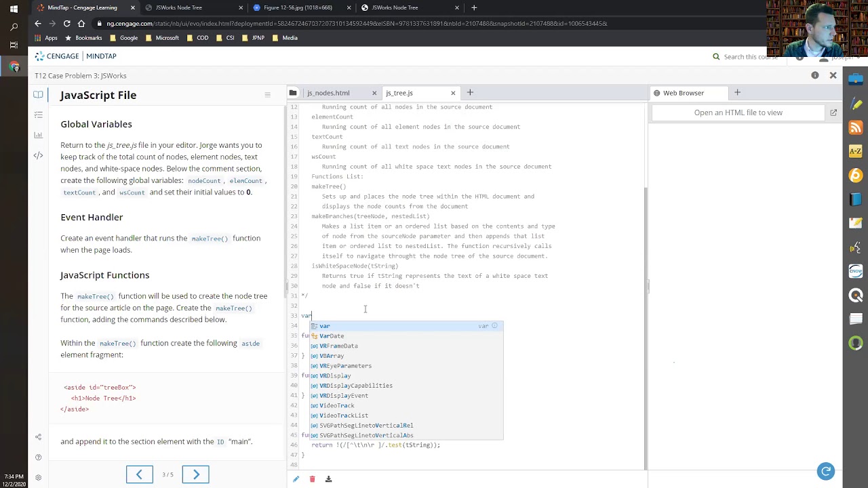Open the orange circular b app
The height and width of the screenshot is (488, 868).
click(856, 176)
